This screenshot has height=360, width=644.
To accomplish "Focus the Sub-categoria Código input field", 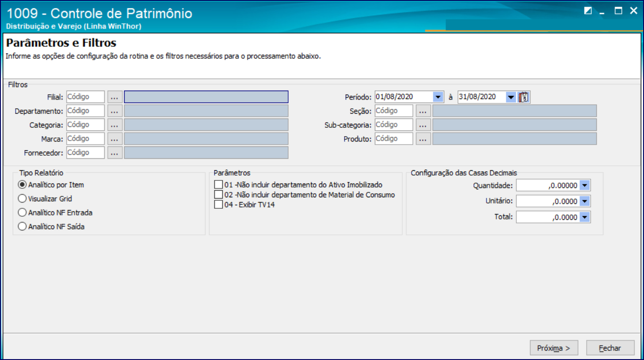I will (x=394, y=125).
